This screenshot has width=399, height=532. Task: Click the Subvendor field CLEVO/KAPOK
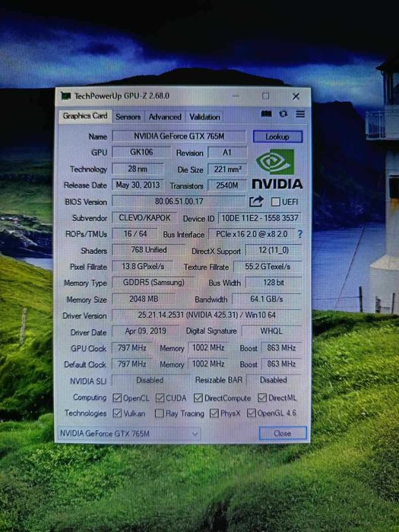coord(144,218)
